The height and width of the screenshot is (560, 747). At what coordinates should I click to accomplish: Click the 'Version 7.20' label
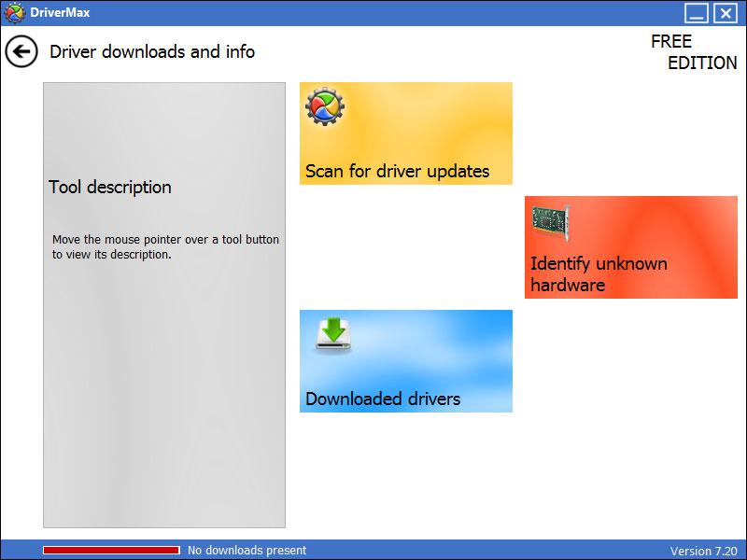704,551
